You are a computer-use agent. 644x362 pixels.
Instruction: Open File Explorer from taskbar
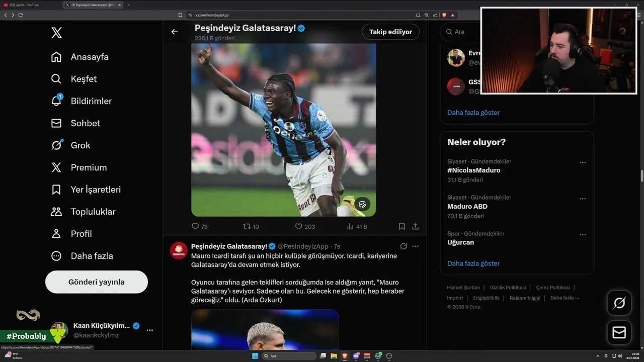[x=334, y=356]
